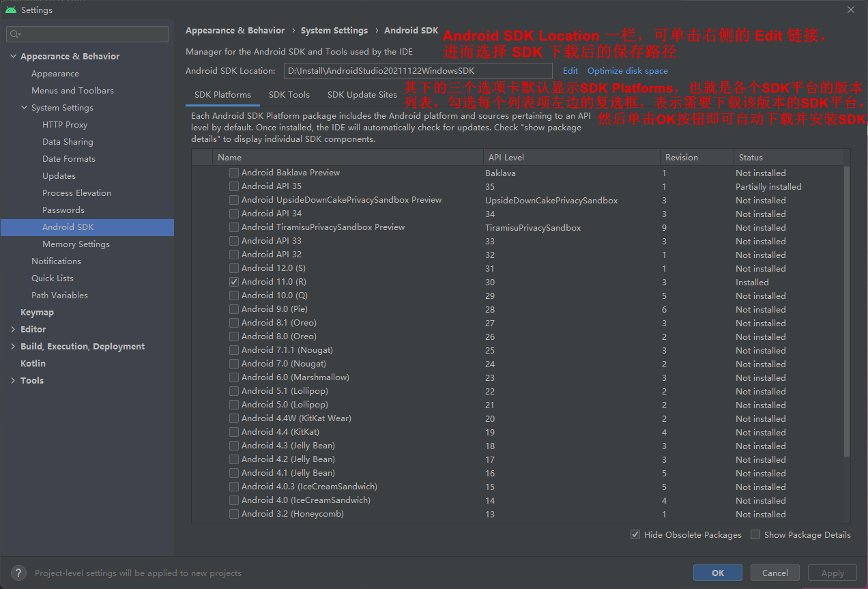This screenshot has width=868, height=589.
Task: Sort by the Status column header
Action: (x=789, y=157)
